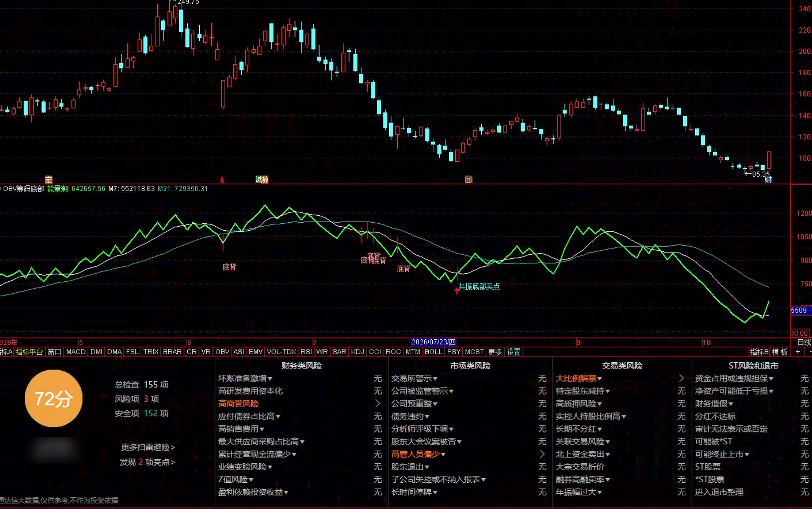Screen dimensions: 812x509
Task: Click the orange 72分 score badge
Action: [x=53, y=399]
